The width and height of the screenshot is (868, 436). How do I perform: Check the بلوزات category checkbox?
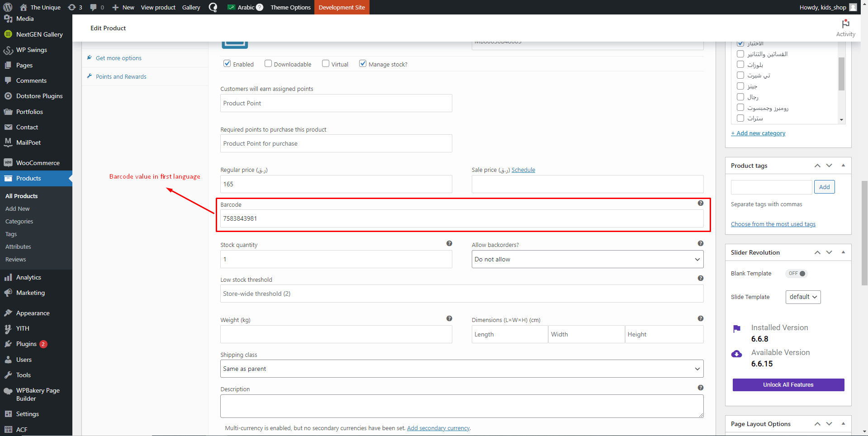coord(740,65)
